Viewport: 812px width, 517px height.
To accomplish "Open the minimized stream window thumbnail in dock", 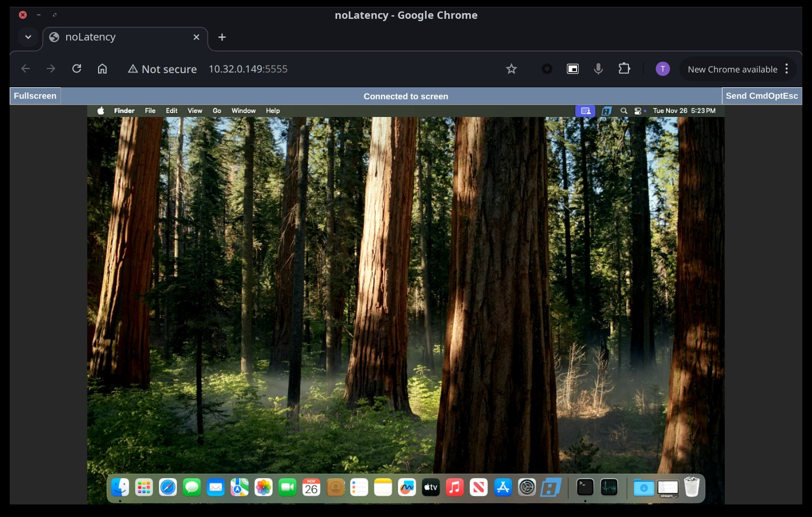I will click(x=668, y=488).
